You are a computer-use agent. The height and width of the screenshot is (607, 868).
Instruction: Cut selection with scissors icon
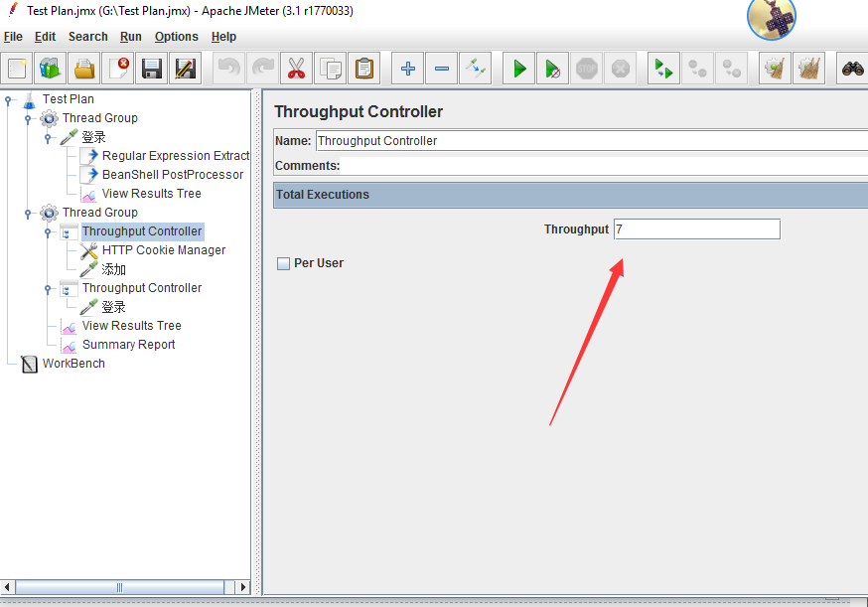point(296,69)
